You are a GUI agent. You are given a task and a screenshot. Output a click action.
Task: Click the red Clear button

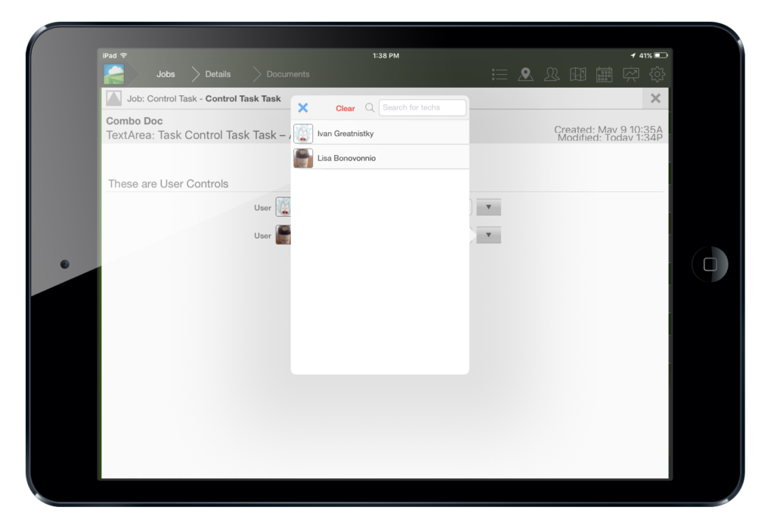345,108
